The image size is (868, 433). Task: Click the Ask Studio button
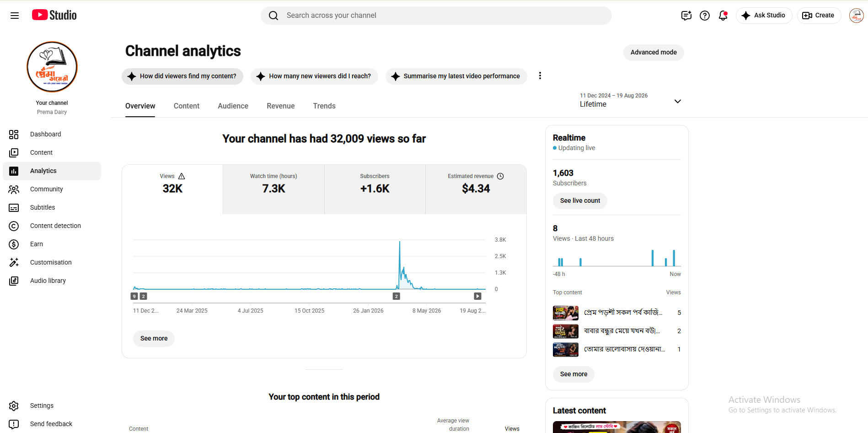coord(764,15)
